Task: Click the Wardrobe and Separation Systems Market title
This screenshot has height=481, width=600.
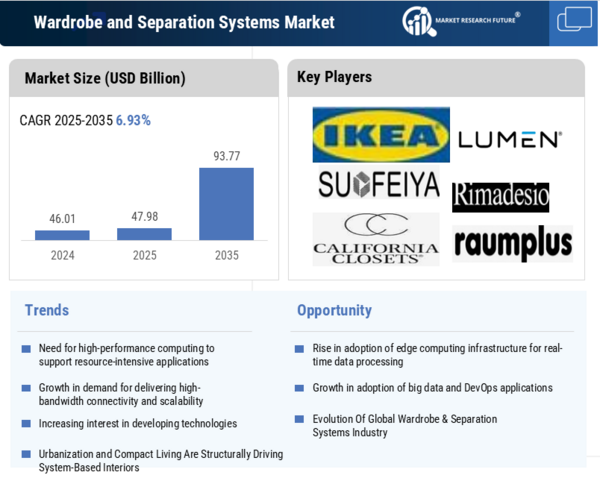Action: (x=184, y=22)
